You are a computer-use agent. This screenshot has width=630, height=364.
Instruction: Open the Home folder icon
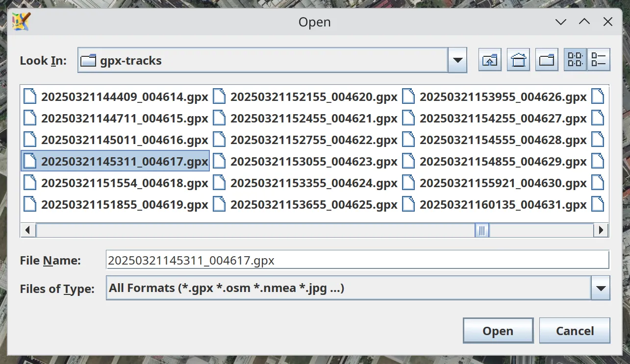518,59
